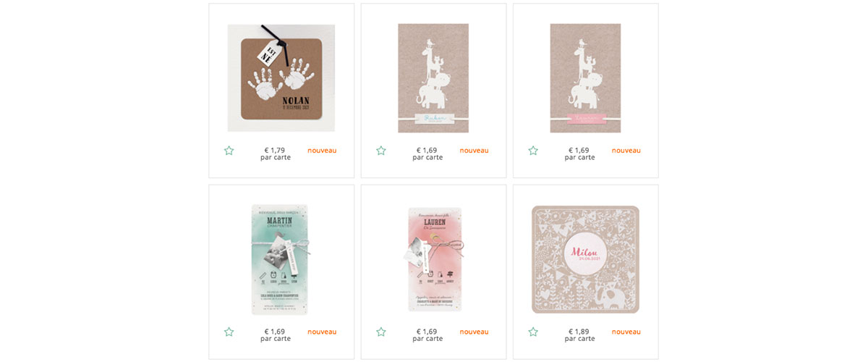
Task: Open the animal stack card with pink banner
Action: click(x=585, y=78)
